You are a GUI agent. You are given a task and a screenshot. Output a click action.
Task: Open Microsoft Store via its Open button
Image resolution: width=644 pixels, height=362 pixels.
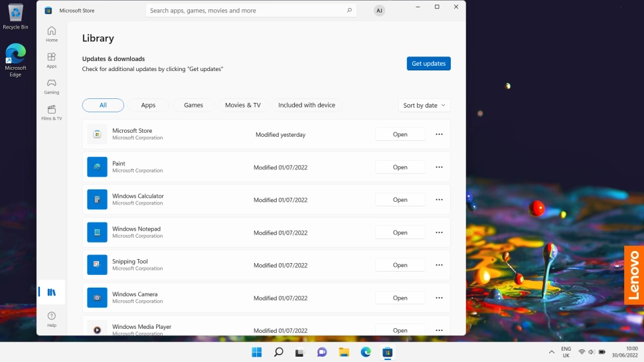point(400,134)
